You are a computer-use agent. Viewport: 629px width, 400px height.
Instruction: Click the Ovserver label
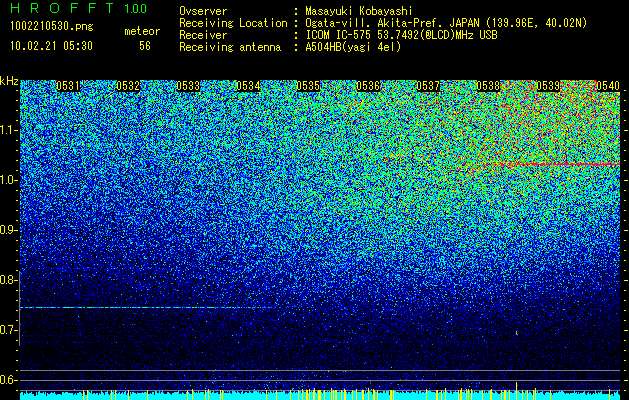[203, 11]
